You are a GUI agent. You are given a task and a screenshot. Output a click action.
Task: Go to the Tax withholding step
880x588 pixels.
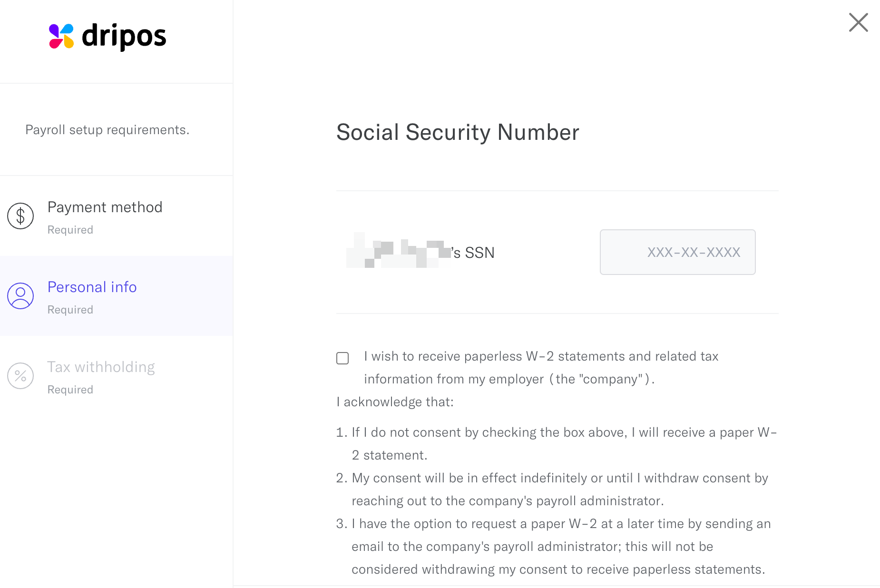(101, 367)
